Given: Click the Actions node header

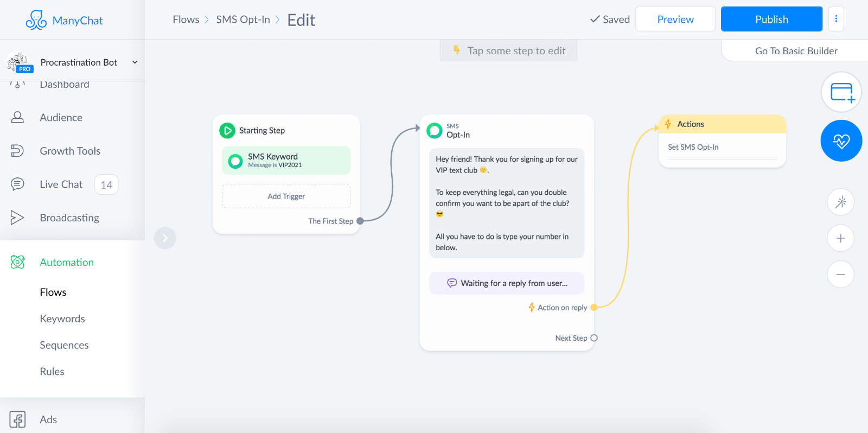Looking at the screenshot, I should pos(722,124).
